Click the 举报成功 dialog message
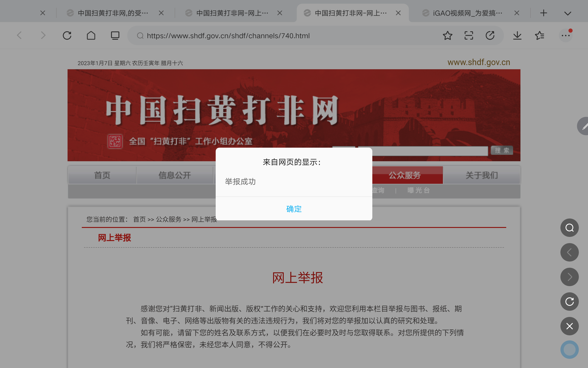The width and height of the screenshot is (588, 368). pyautogui.click(x=240, y=181)
